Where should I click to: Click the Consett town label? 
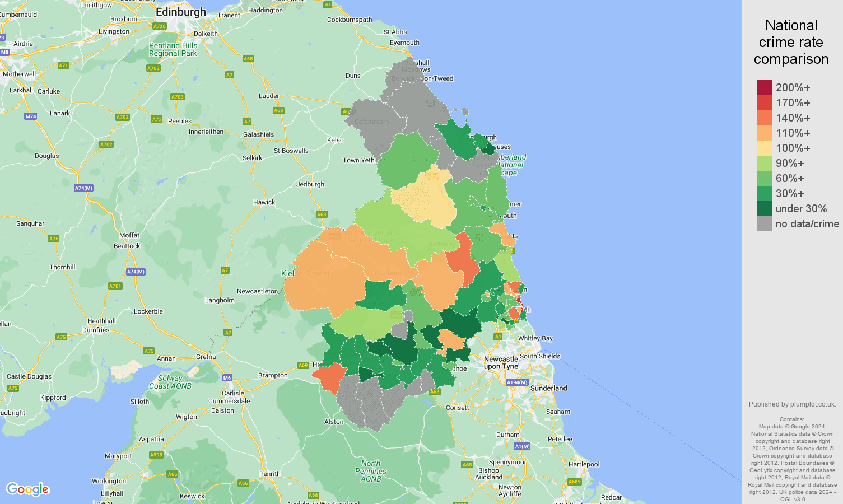click(458, 408)
